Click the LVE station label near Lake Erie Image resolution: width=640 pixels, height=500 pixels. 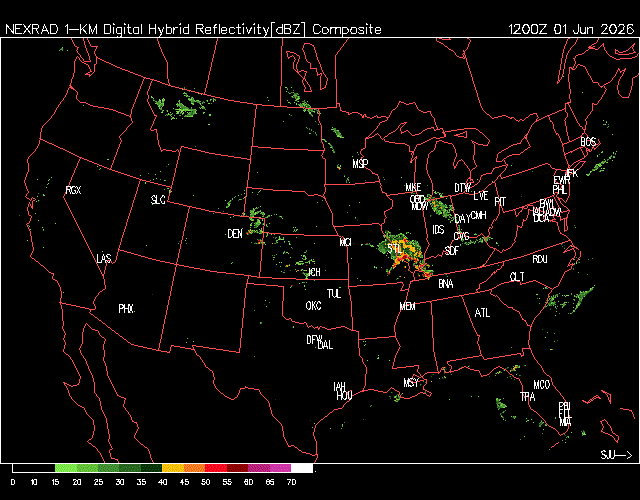click(x=481, y=196)
